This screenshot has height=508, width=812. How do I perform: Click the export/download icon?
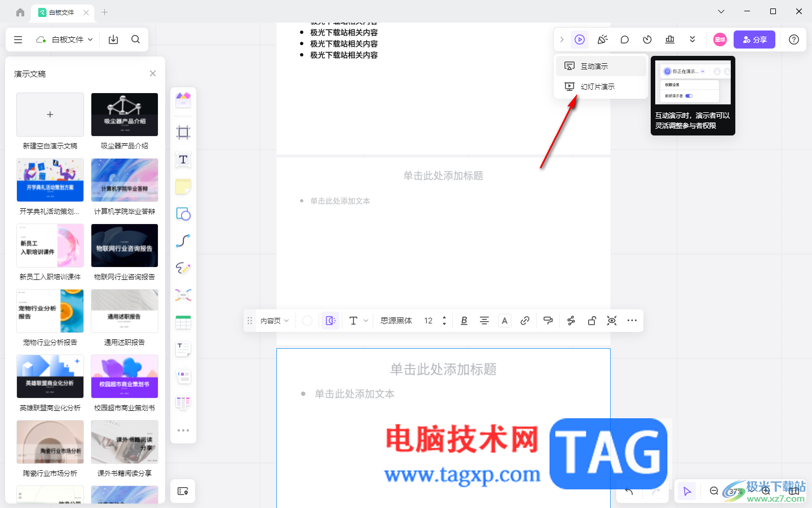click(113, 40)
